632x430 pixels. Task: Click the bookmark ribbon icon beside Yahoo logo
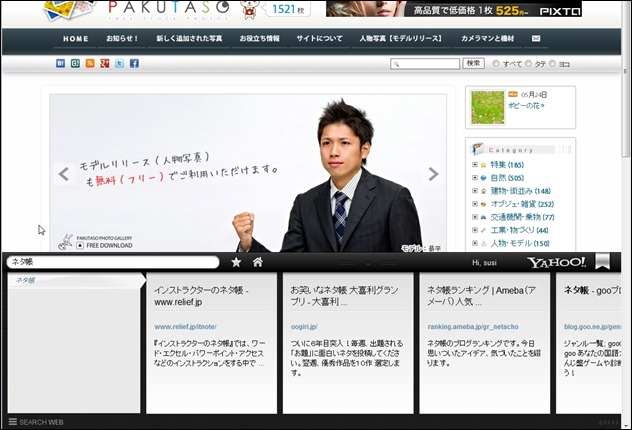coord(603,262)
